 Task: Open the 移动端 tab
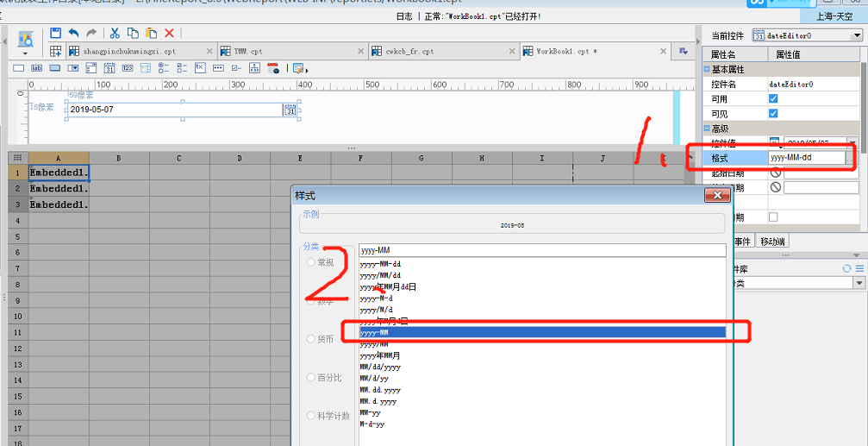click(772, 242)
